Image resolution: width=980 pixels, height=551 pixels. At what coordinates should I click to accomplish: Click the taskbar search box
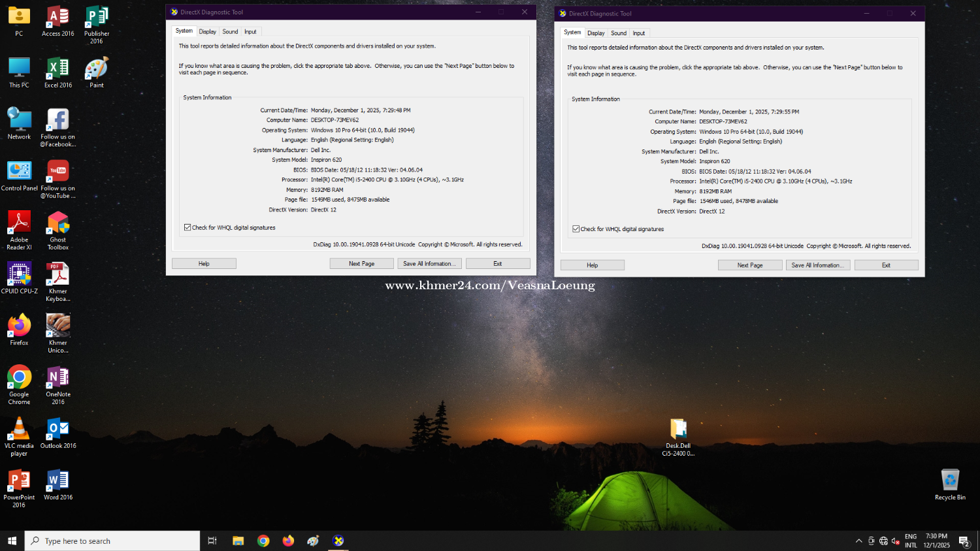coord(112,541)
